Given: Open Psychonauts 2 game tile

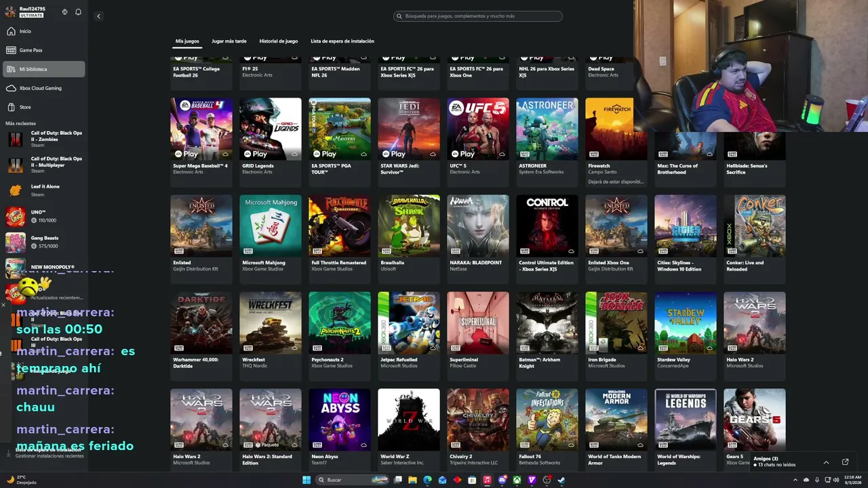Looking at the screenshot, I should 340,336.
